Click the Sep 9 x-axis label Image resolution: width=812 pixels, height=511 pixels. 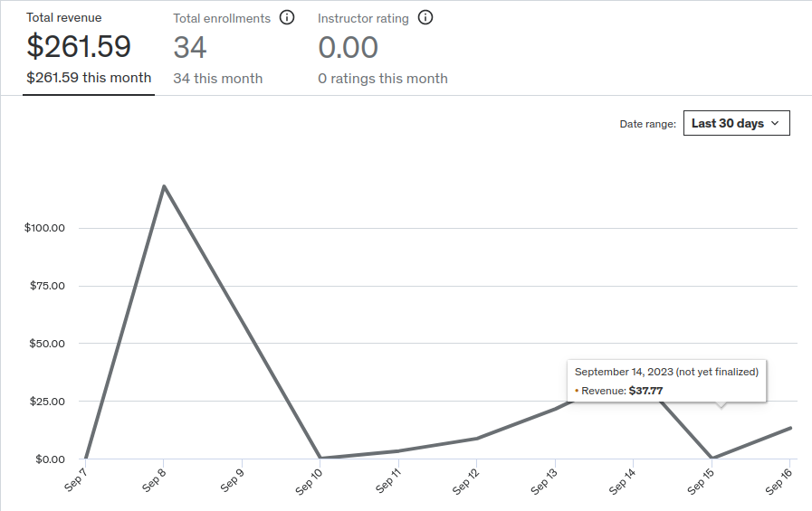pyautogui.click(x=233, y=481)
